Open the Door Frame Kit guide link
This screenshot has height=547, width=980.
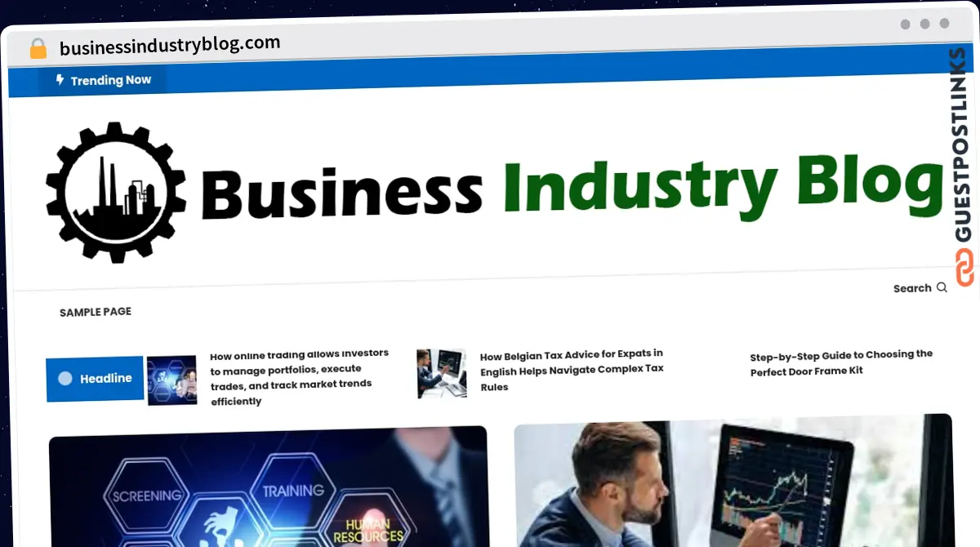841,362
